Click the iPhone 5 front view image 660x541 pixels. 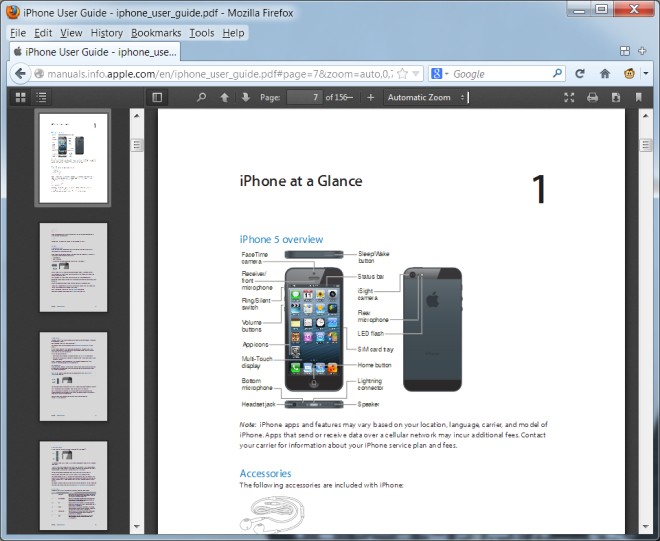pos(314,329)
